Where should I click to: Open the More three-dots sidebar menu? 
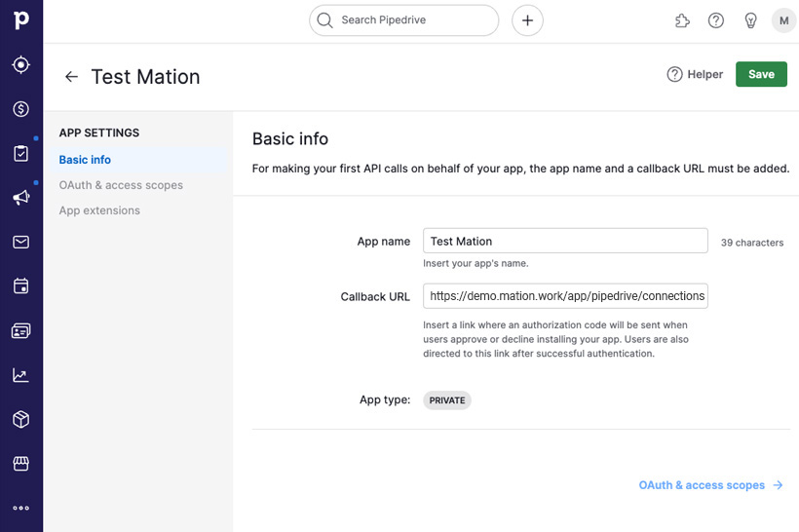[20, 508]
